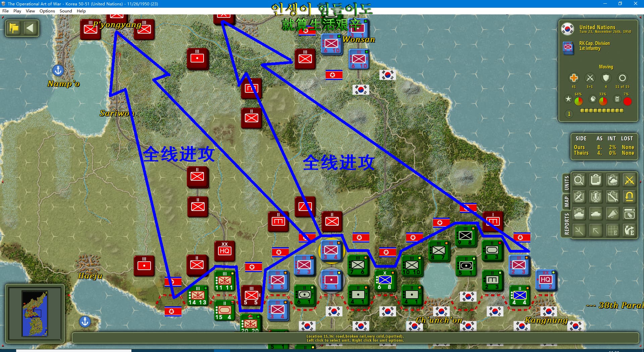Switch to the REPORTS tab
This screenshot has height=352, width=644.
pos(567,223)
